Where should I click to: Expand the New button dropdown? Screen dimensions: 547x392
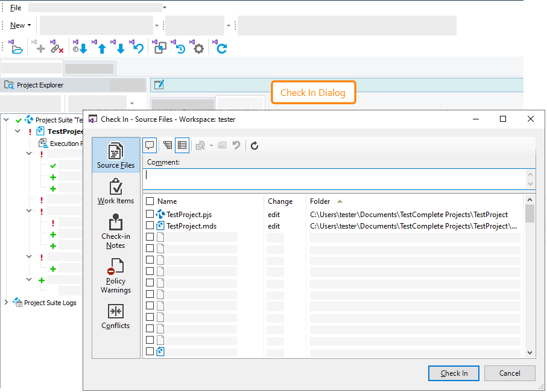(x=28, y=25)
